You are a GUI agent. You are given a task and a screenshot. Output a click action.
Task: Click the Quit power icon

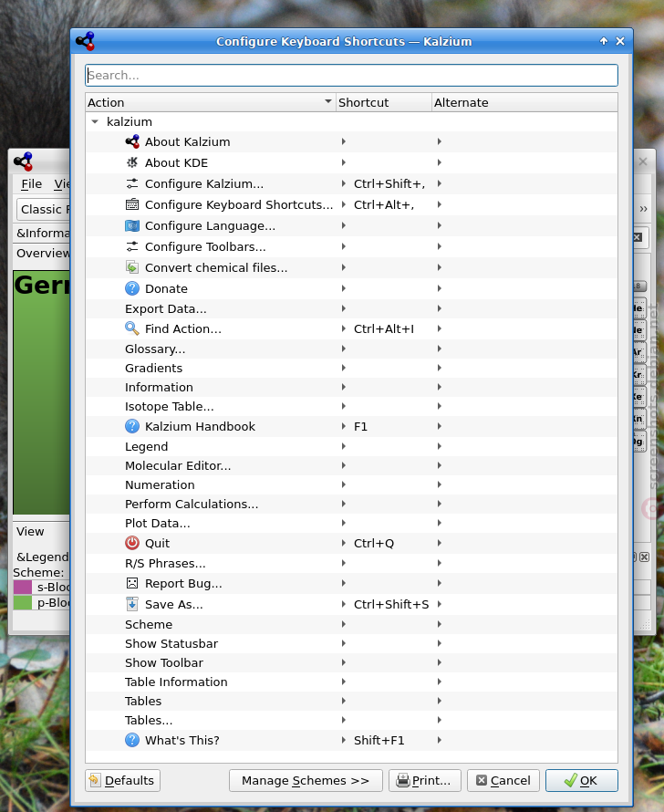[132, 543]
